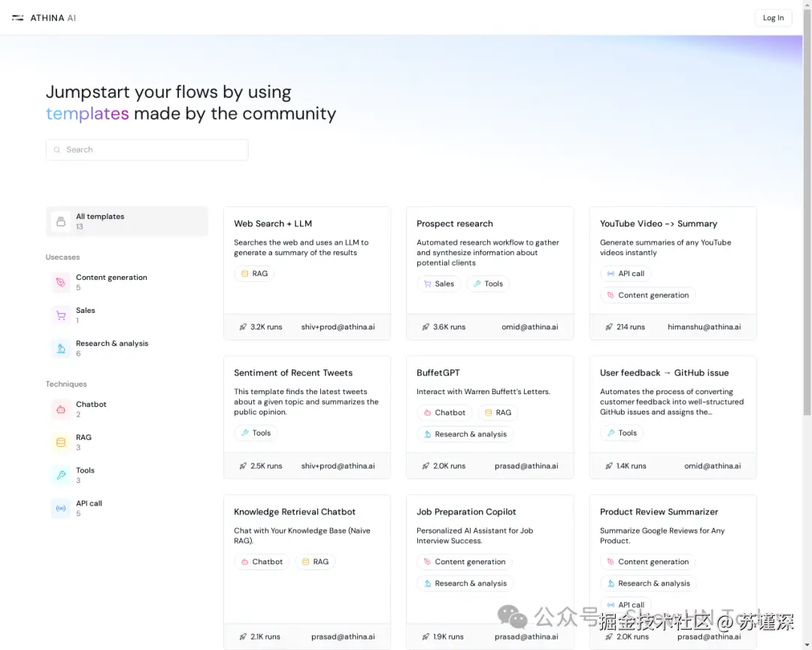Screen dimensions: 812x650
Task: Click the Log In button
Action: [x=773, y=17]
